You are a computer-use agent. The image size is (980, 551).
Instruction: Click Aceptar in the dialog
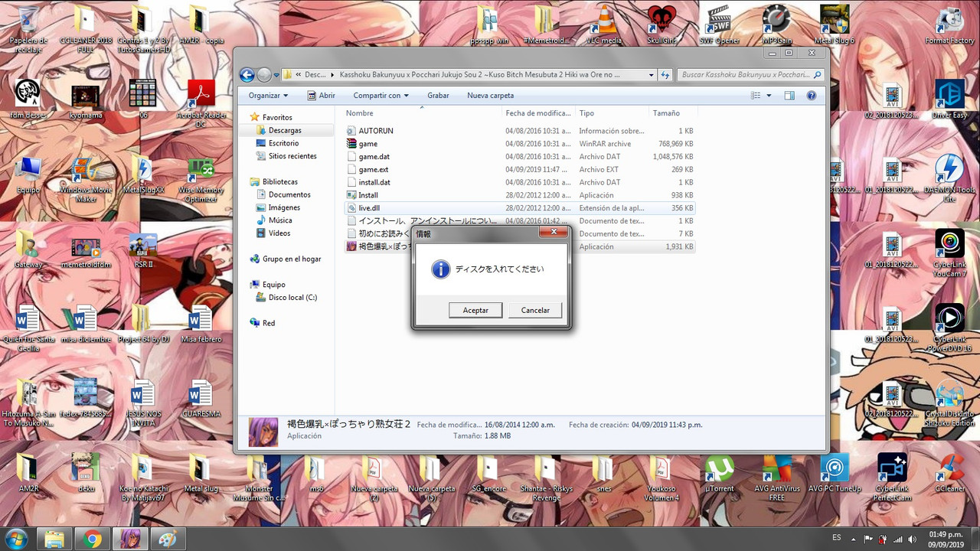click(x=475, y=310)
